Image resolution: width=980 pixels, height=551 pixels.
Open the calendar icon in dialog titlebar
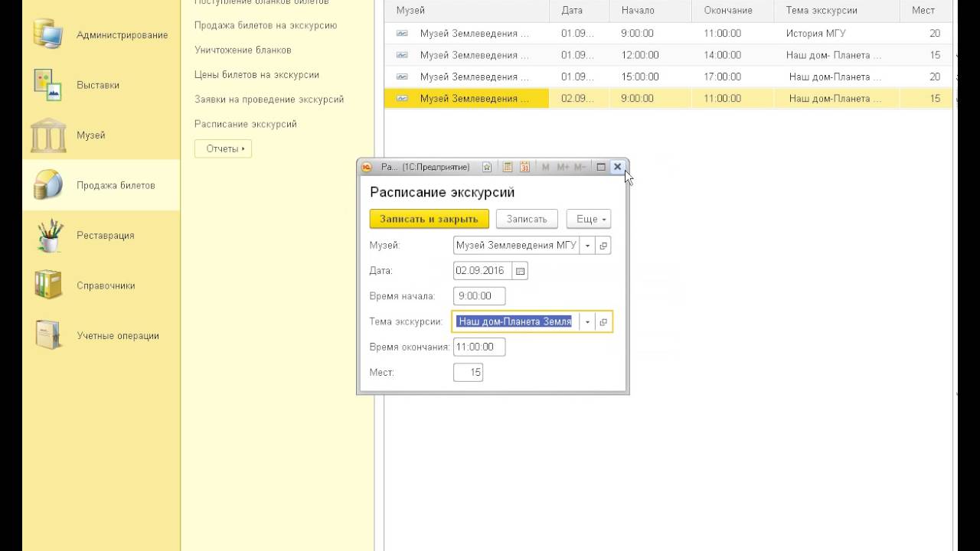[x=525, y=167]
